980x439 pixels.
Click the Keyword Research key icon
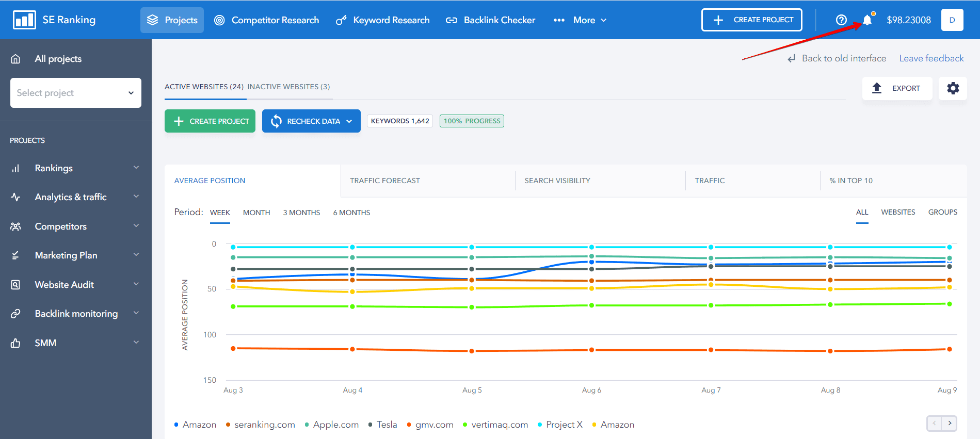(341, 20)
